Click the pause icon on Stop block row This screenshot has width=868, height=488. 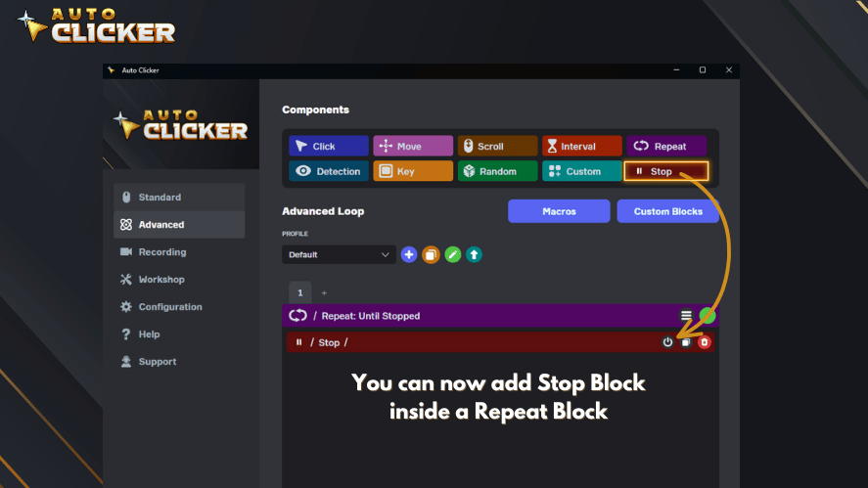point(298,342)
